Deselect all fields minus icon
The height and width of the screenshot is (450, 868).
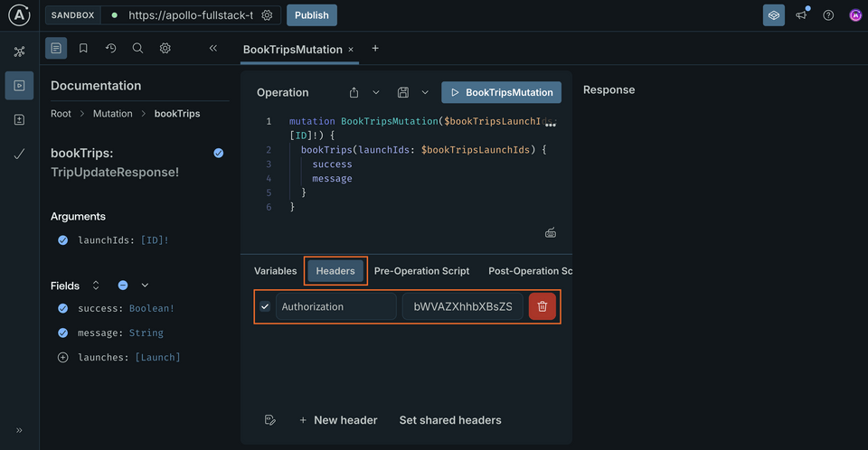pyautogui.click(x=123, y=286)
